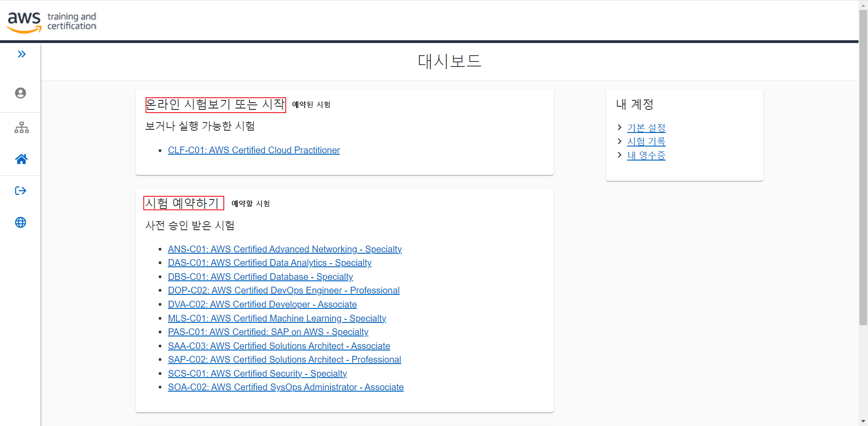This screenshot has height=426, width=868.
Task: Open 내 영수증 receipts link
Action: click(646, 156)
